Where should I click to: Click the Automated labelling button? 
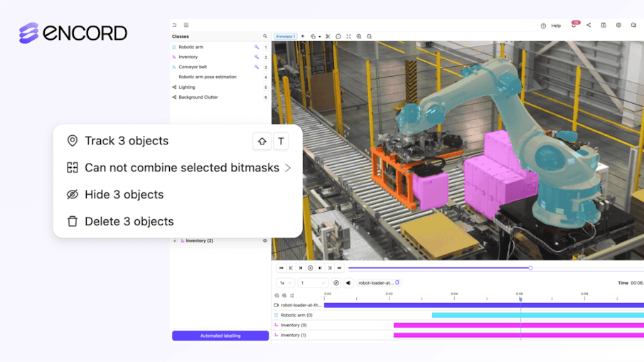coord(220,336)
